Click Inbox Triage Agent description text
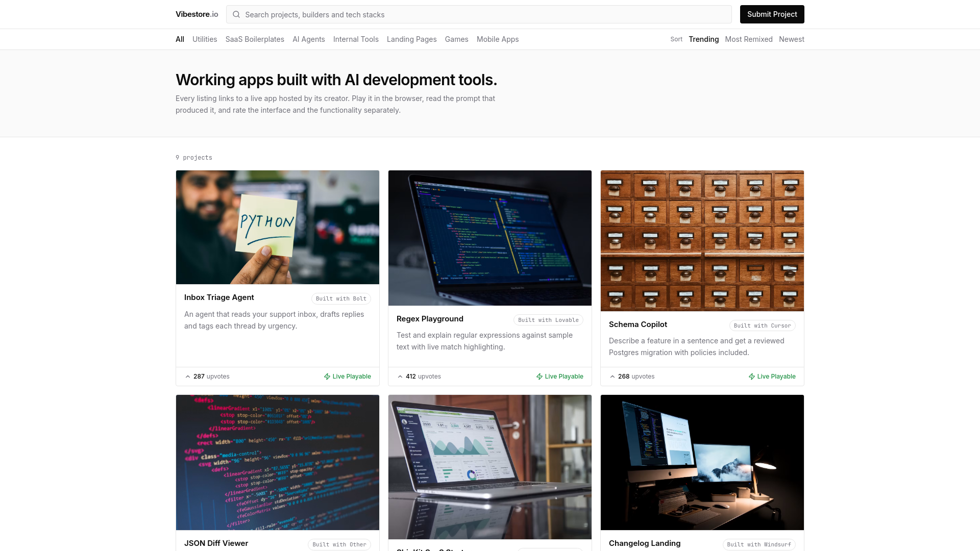The width and height of the screenshot is (980, 551). pyautogui.click(x=274, y=320)
